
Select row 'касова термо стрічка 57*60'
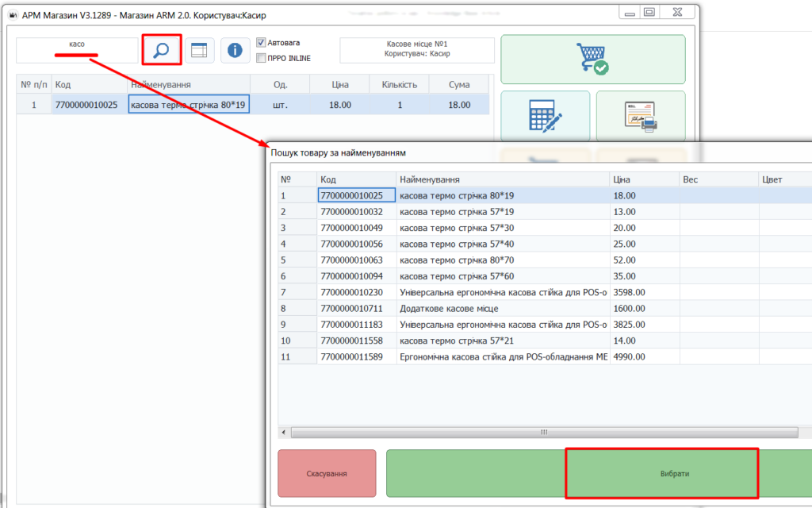(545, 275)
